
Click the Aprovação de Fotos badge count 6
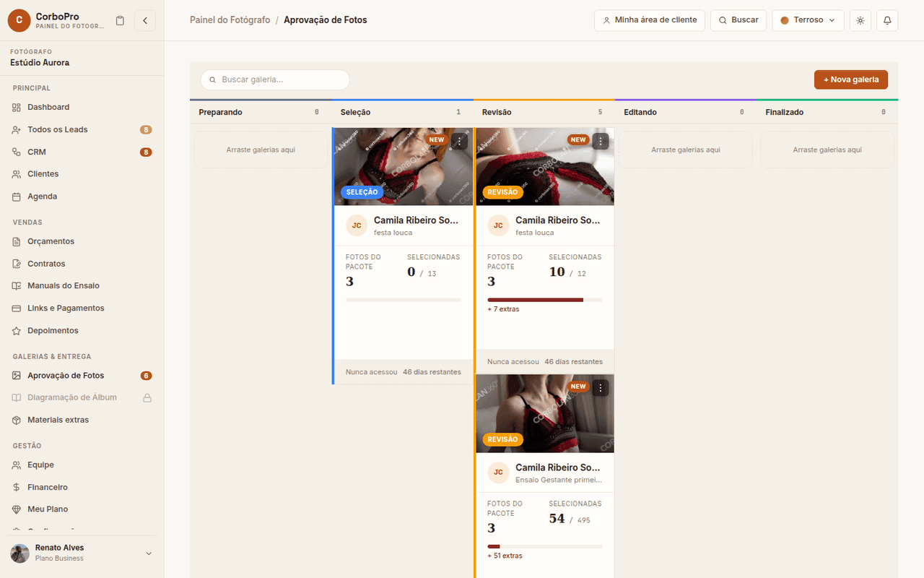146,376
